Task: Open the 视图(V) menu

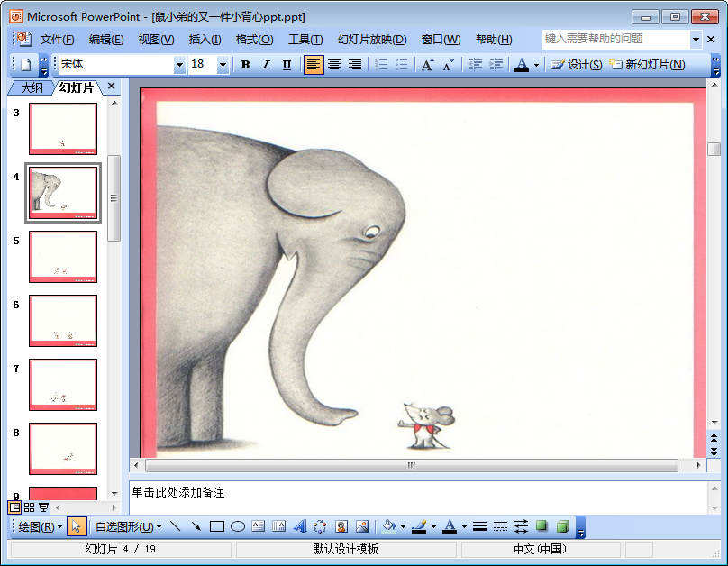Action: [156, 40]
